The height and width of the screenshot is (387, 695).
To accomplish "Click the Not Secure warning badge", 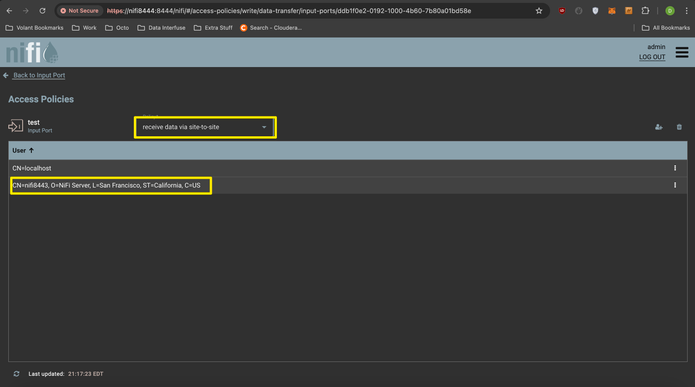I will (79, 11).
